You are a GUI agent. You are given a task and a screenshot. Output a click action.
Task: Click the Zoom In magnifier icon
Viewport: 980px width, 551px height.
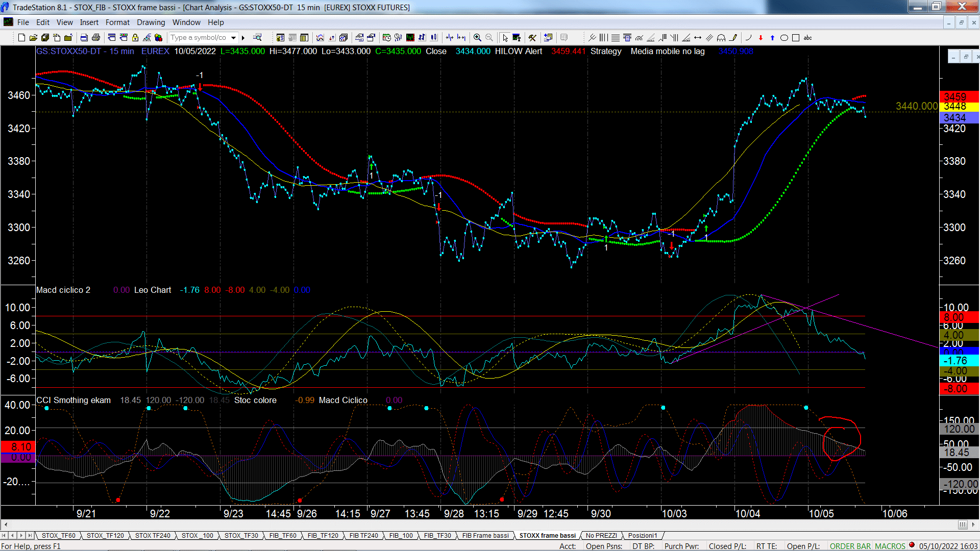click(477, 38)
